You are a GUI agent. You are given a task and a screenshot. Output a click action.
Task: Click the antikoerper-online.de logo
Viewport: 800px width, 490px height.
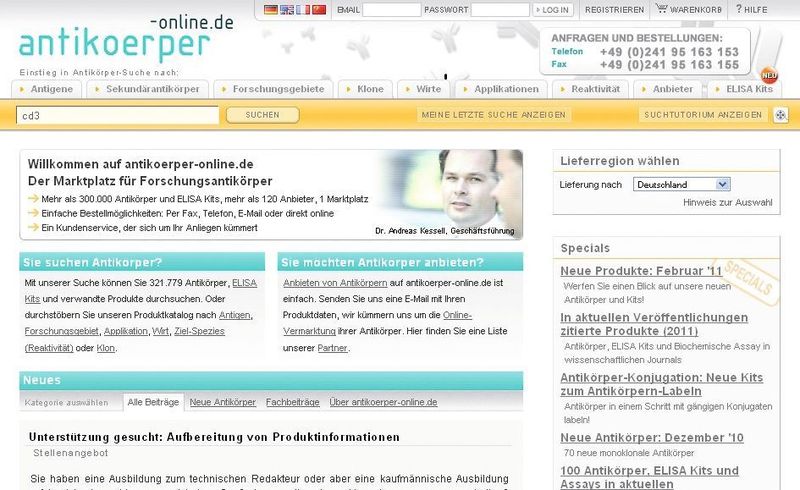click(126, 37)
